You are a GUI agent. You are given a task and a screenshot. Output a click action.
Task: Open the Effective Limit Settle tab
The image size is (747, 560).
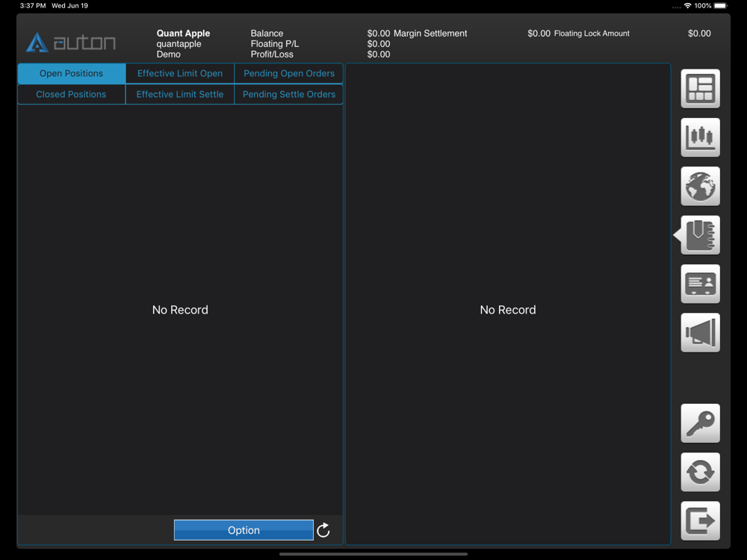180,94
